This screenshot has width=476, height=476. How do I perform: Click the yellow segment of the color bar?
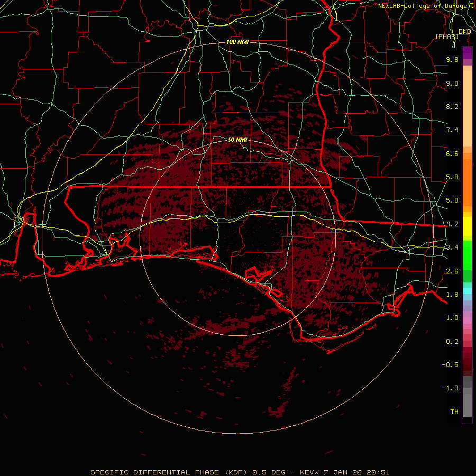click(467, 226)
